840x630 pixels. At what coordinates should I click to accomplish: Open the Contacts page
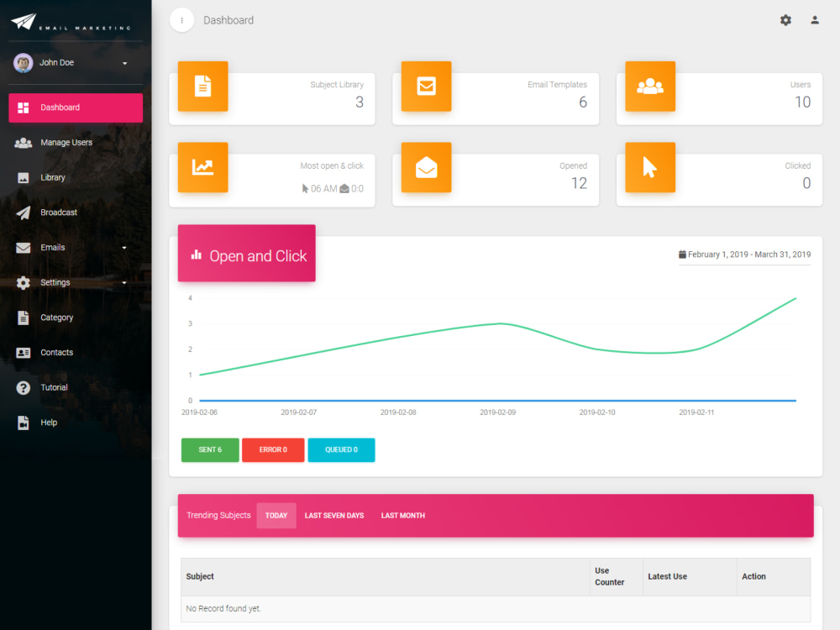click(x=57, y=352)
